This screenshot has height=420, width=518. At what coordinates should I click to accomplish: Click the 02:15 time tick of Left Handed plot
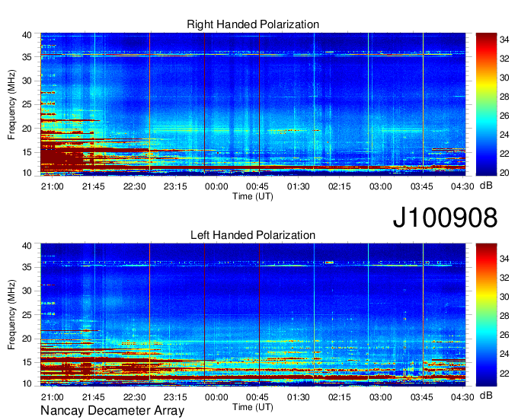point(339,397)
